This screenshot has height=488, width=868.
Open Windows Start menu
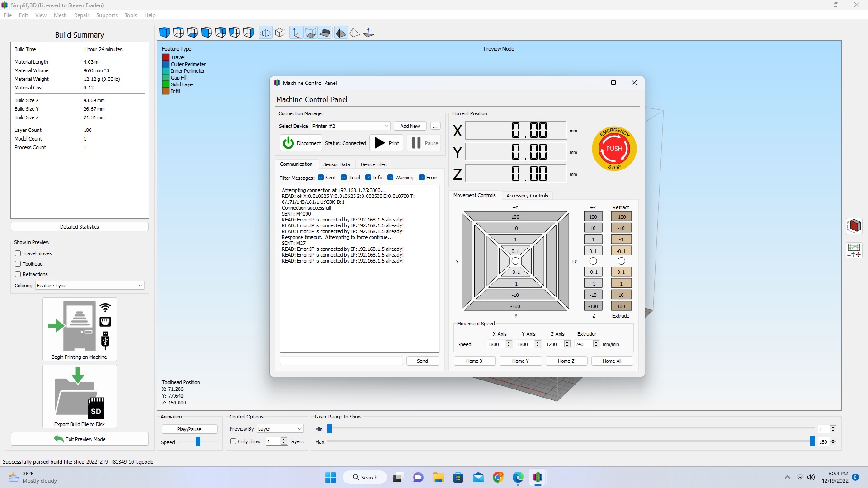coord(331,477)
